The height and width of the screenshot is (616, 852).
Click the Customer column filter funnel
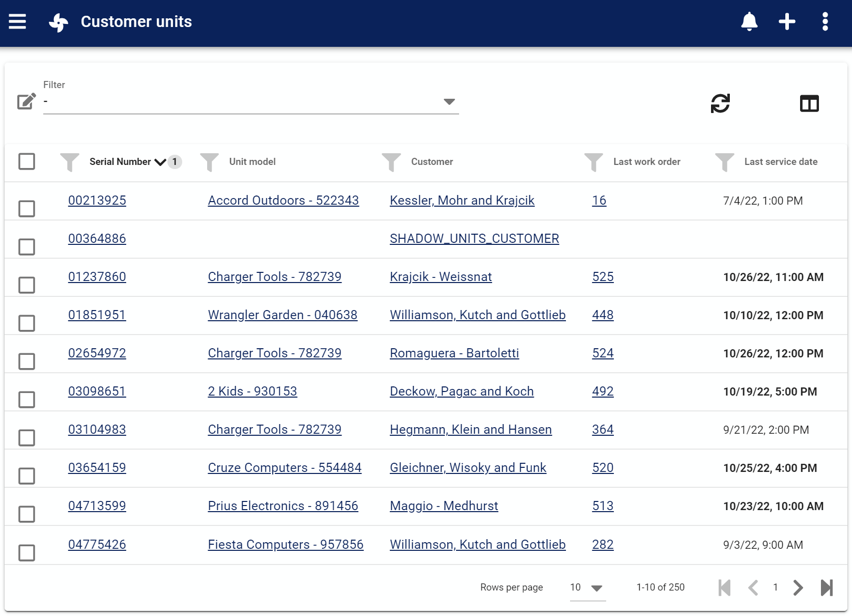[x=391, y=162]
